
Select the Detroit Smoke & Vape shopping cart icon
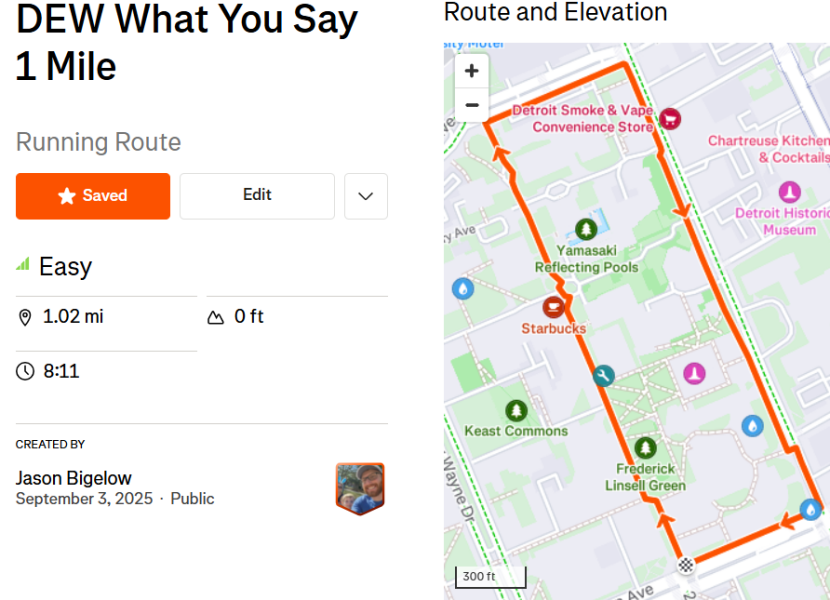pyautogui.click(x=670, y=119)
